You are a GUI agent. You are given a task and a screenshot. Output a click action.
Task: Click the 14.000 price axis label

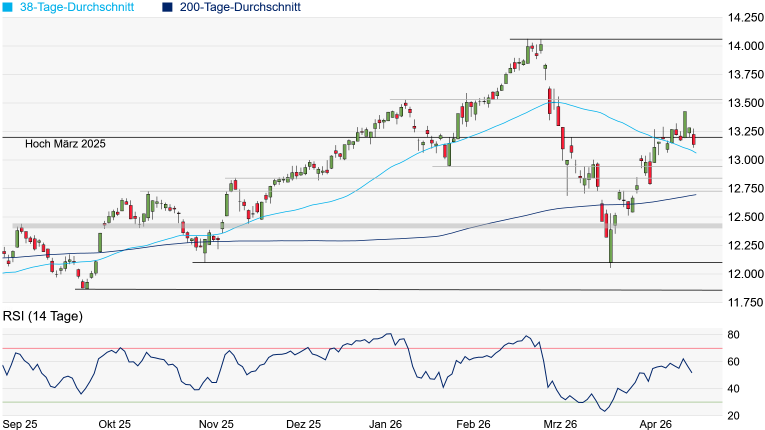tap(745, 46)
